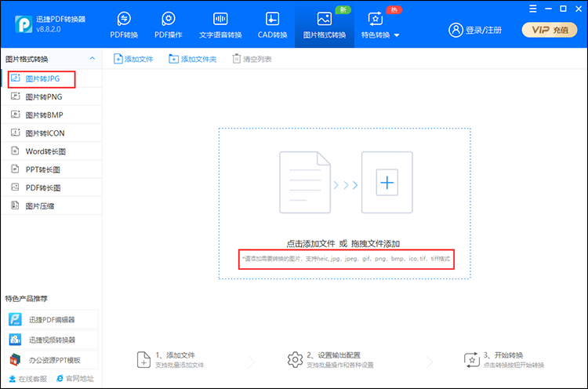Image resolution: width=588 pixels, height=389 pixels.
Task: Expand the 特色转换 dropdown arrow
Action: [397, 35]
